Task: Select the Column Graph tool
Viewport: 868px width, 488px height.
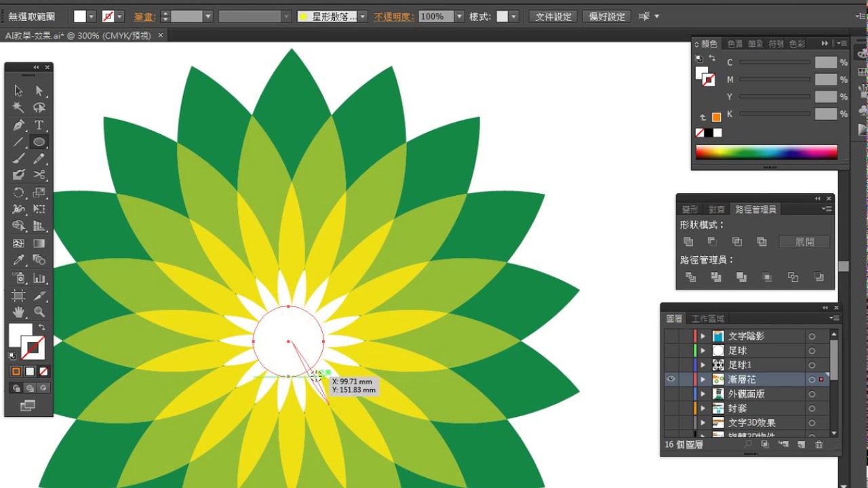Action: point(39,278)
